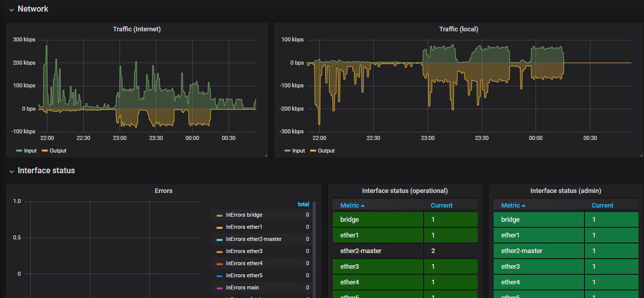Click the InErrors main legend color icon

(219, 288)
